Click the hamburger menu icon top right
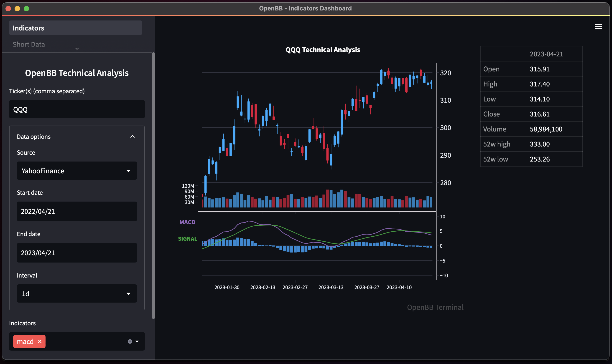Viewport: 612px width, 364px height. pyautogui.click(x=599, y=27)
